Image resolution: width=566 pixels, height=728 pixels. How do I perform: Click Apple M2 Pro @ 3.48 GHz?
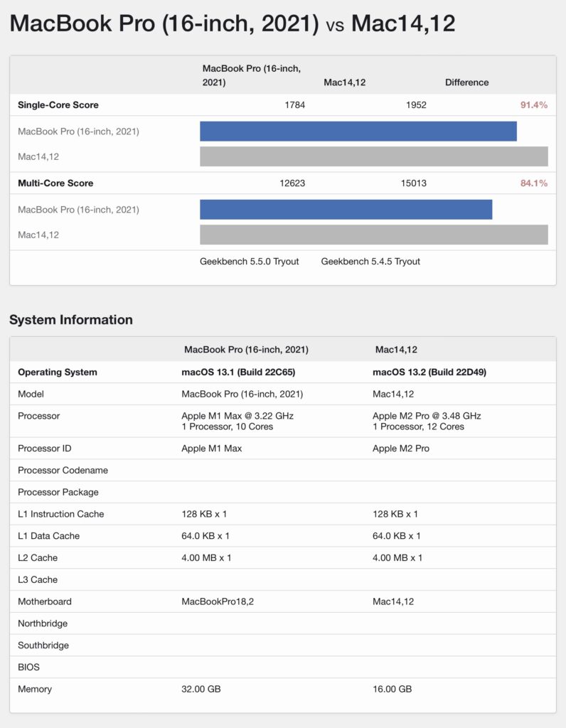click(427, 415)
